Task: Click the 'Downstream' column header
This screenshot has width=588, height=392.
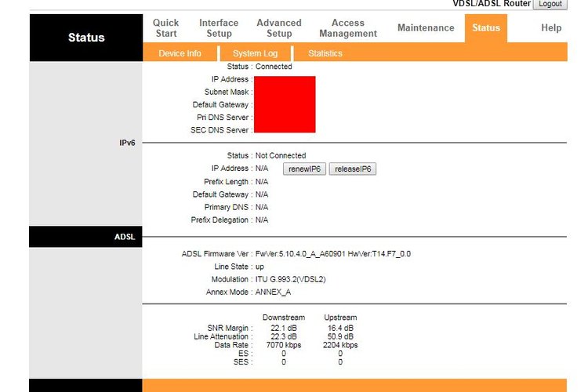Action: click(x=284, y=318)
